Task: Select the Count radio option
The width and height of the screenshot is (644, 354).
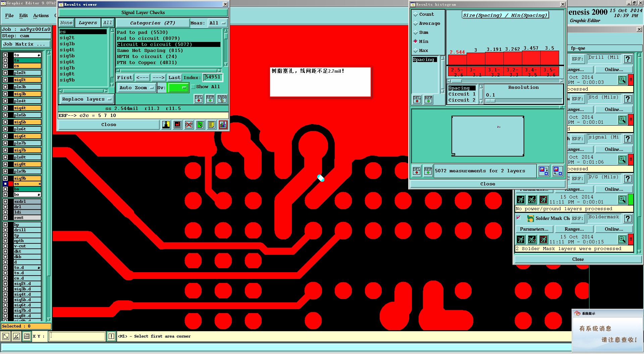Action: pos(416,14)
